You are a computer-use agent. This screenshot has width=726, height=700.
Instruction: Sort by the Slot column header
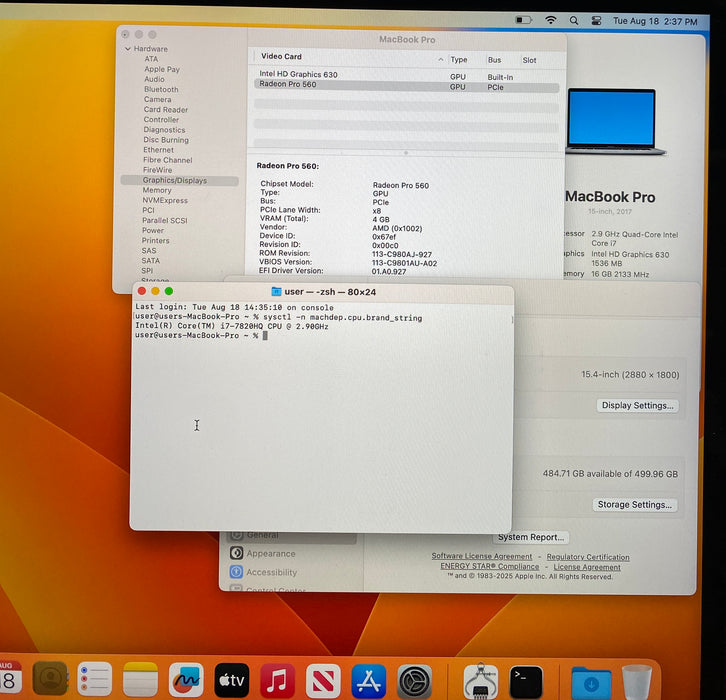pyautogui.click(x=529, y=60)
